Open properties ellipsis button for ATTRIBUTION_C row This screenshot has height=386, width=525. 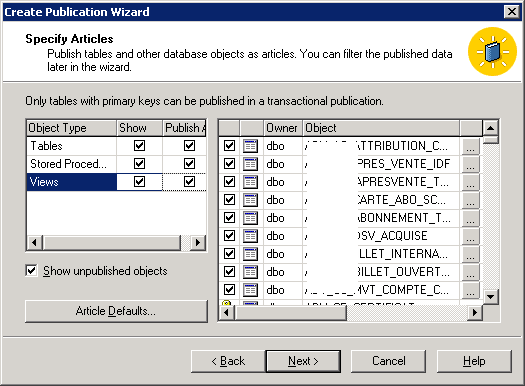470,146
